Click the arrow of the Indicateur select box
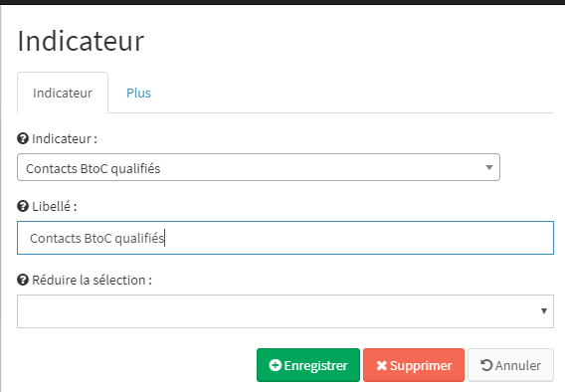Viewport: 565px width, 392px height. [x=489, y=167]
